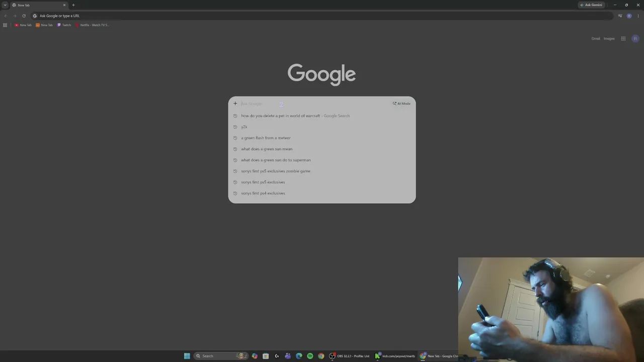This screenshot has width=644, height=362.
Task: Select suggestion about deleting a WoW pet
Action: pyautogui.click(x=322, y=116)
